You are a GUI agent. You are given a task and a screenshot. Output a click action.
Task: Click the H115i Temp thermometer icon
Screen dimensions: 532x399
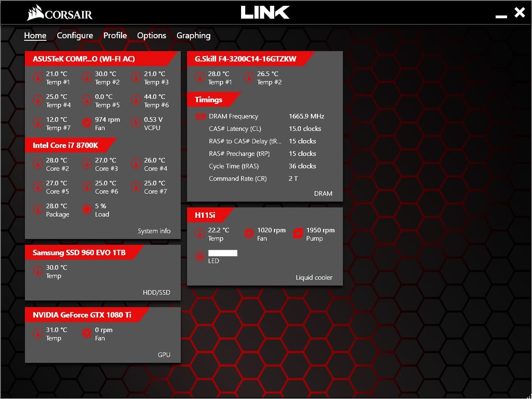point(200,234)
